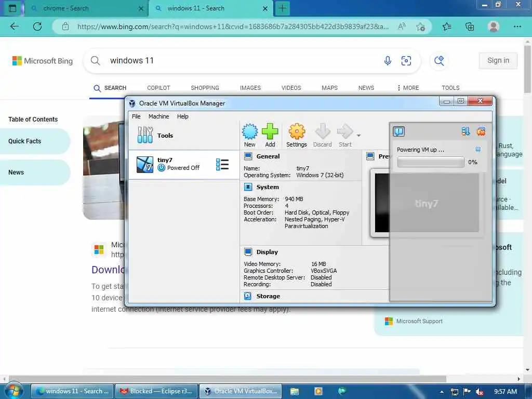Click the Bing chat search icon
Viewport: 532px width, 399px height.
click(439, 61)
